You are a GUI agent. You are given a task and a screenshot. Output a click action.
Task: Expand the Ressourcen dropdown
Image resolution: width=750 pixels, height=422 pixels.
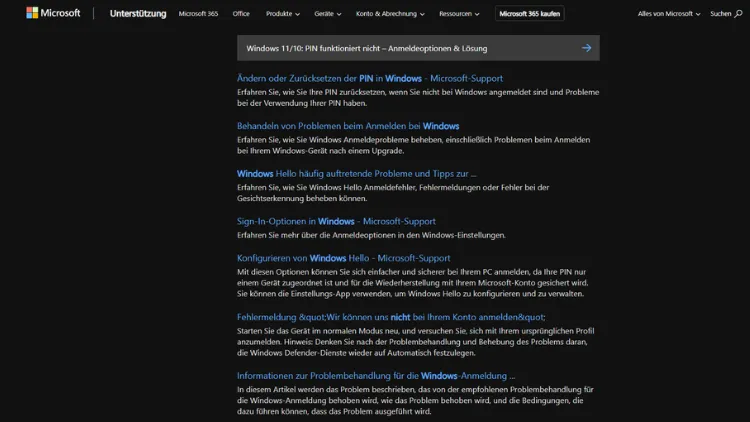(x=459, y=14)
